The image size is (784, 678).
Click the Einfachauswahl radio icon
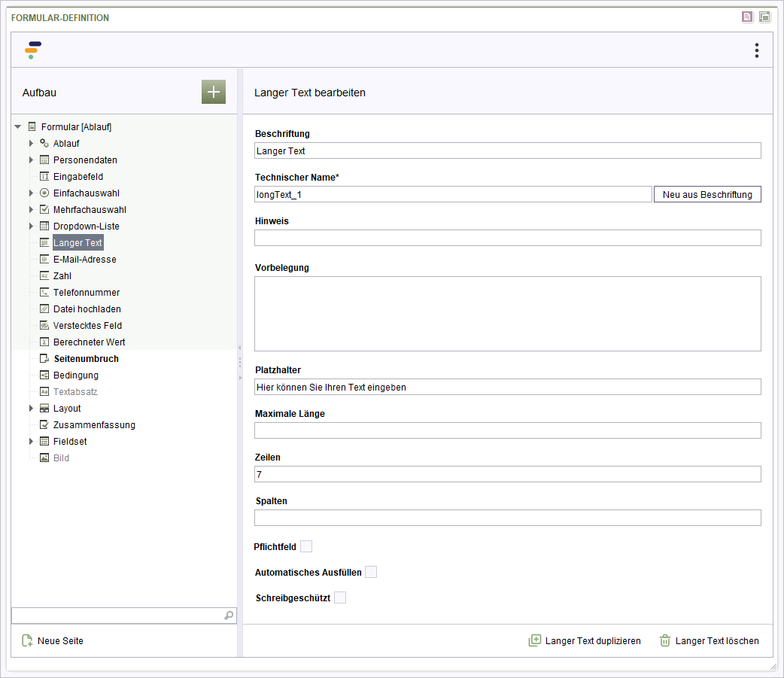tap(44, 193)
